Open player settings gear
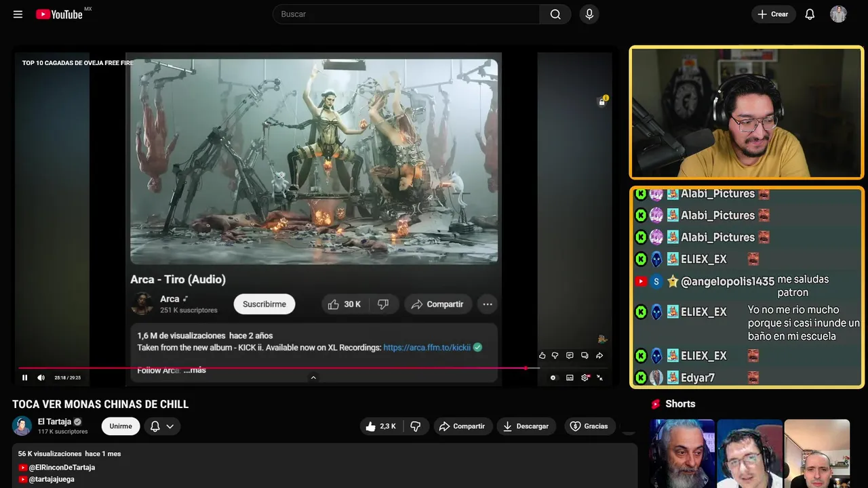This screenshot has width=868, height=488. tap(585, 378)
